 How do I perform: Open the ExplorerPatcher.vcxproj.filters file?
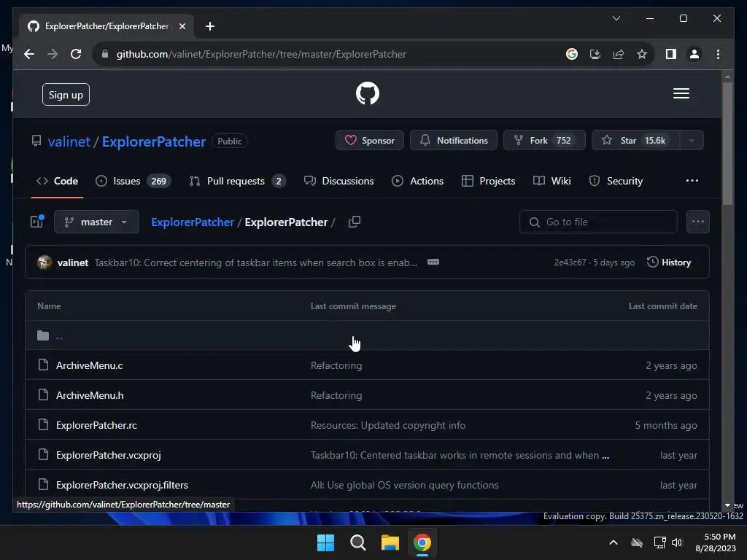123,485
